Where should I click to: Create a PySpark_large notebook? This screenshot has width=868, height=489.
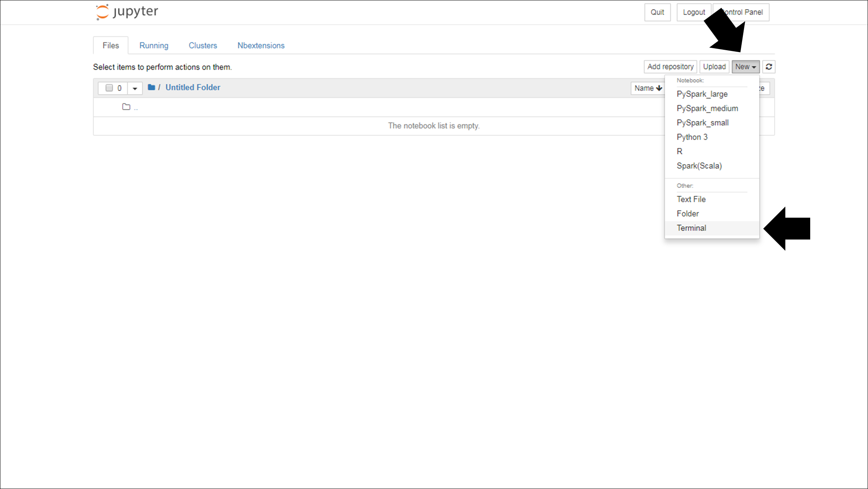(x=712, y=94)
